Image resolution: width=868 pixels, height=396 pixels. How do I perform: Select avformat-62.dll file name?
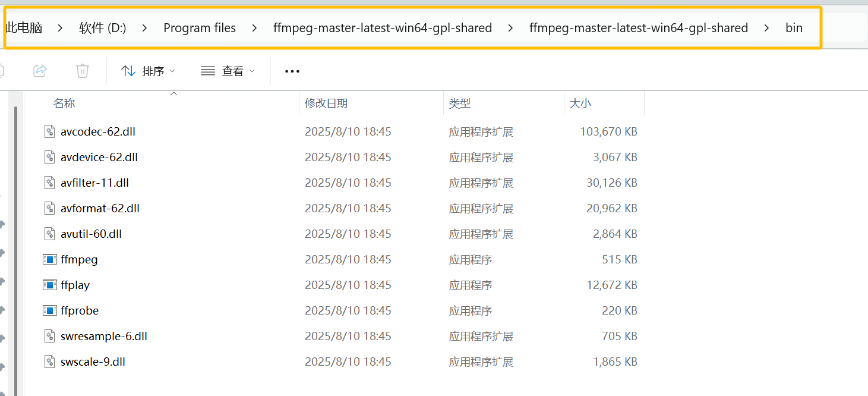(100, 208)
